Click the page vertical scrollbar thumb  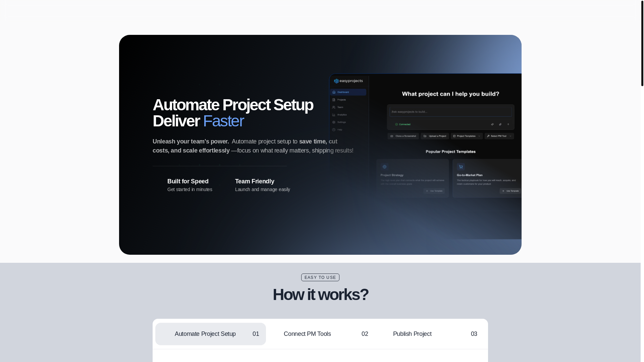click(x=642, y=43)
